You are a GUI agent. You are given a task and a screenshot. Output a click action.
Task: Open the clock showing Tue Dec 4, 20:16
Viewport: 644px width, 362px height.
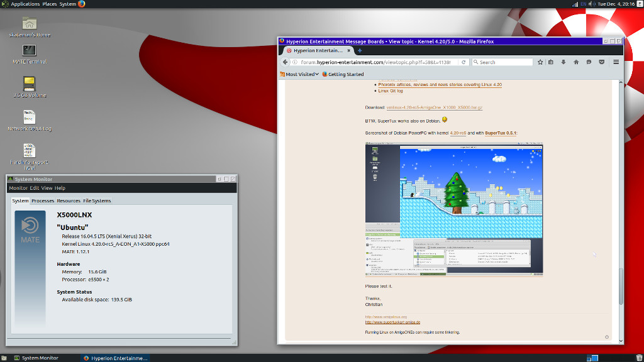(x=616, y=4)
